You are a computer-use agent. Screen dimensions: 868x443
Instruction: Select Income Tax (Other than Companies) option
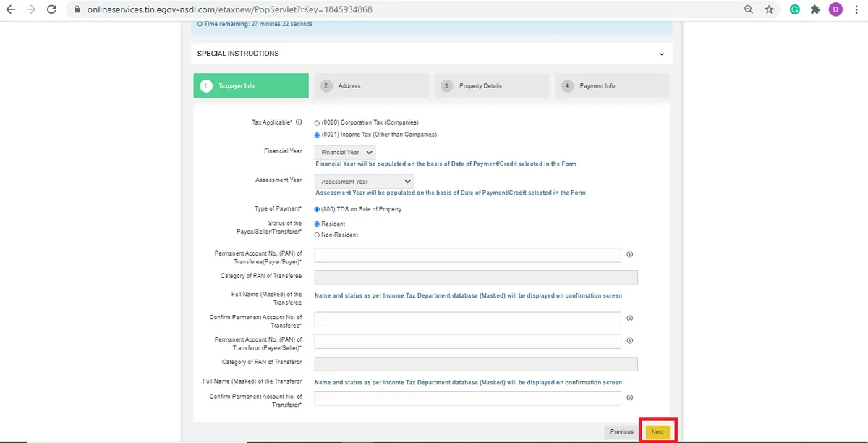(x=317, y=135)
